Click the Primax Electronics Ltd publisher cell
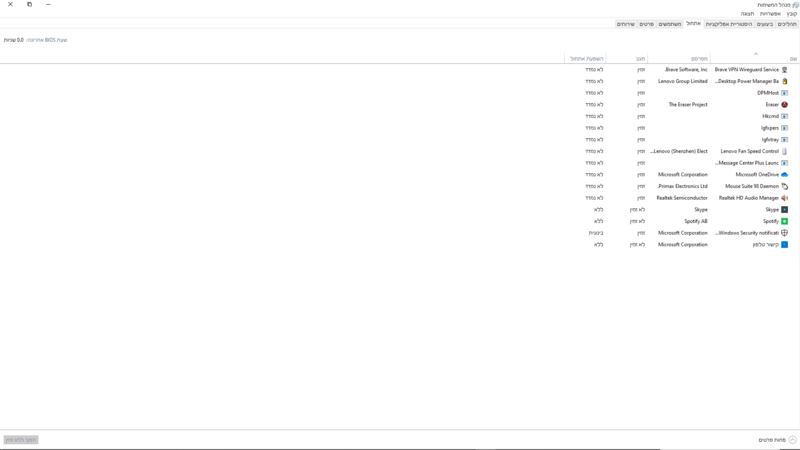Screen dimensions: 800x450 pos(682,187)
